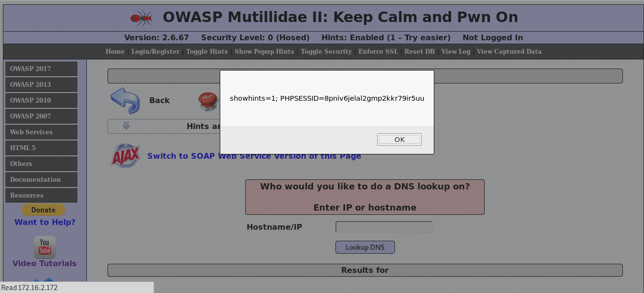The image size is (644, 293).
Task: Click the AJAX logo icon
Action: (125, 155)
